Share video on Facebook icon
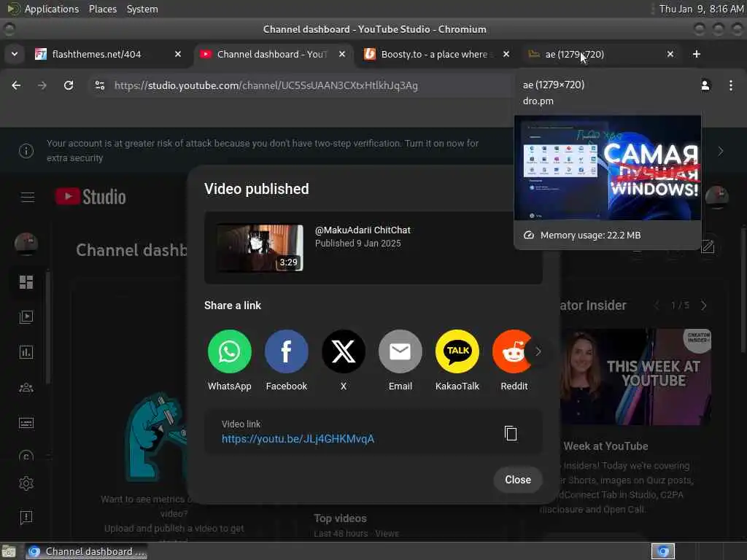The image size is (747, 560). [286, 351]
